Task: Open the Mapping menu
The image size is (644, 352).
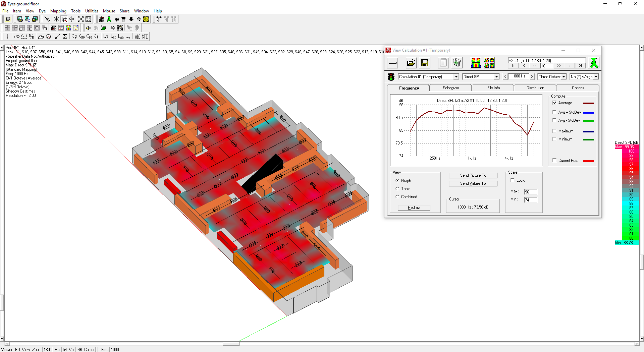Action: pos(58,11)
